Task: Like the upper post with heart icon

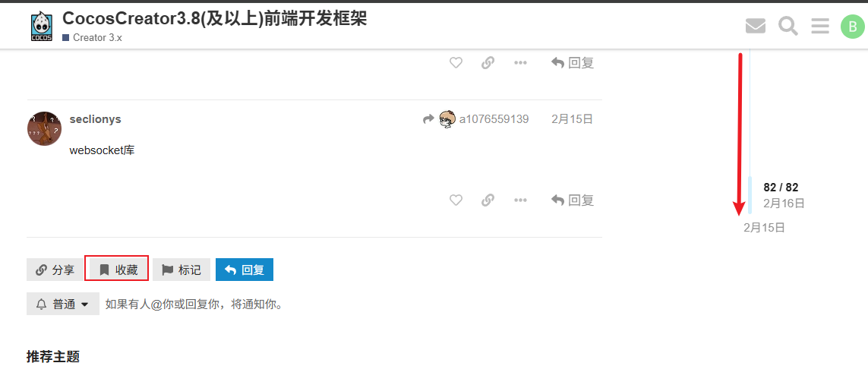Action: coord(456,62)
